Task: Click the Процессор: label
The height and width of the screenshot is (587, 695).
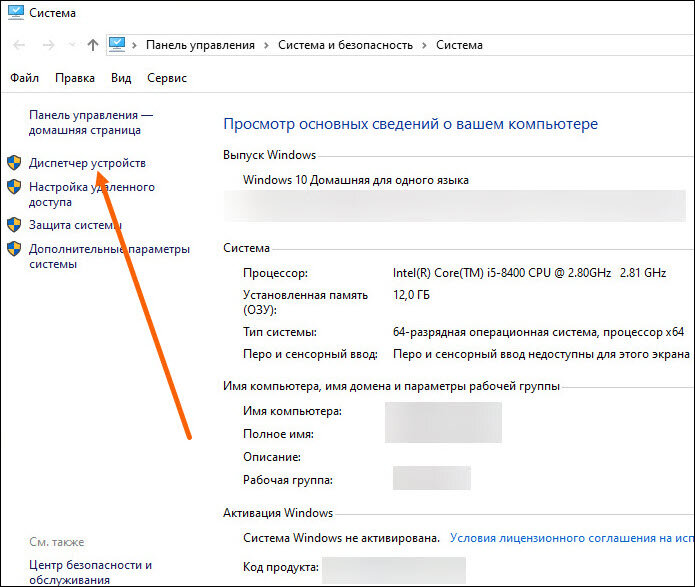Action: coord(275,273)
